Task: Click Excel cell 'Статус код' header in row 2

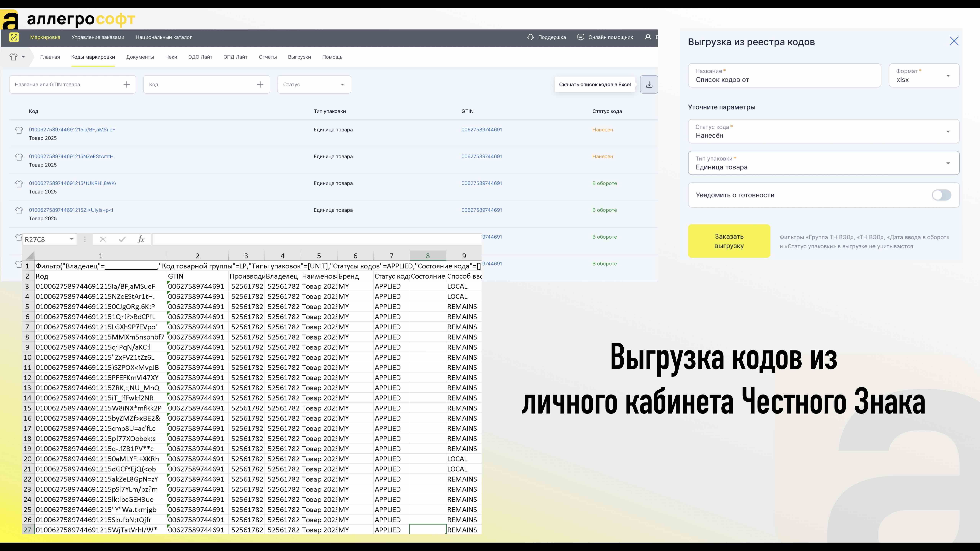Action: [x=391, y=276]
